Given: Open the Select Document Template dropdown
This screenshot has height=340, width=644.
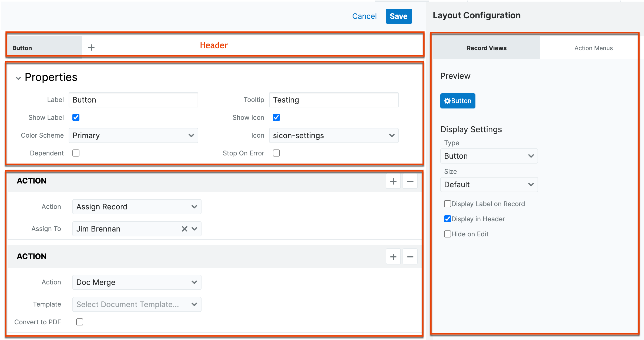Looking at the screenshot, I should (x=136, y=304).
